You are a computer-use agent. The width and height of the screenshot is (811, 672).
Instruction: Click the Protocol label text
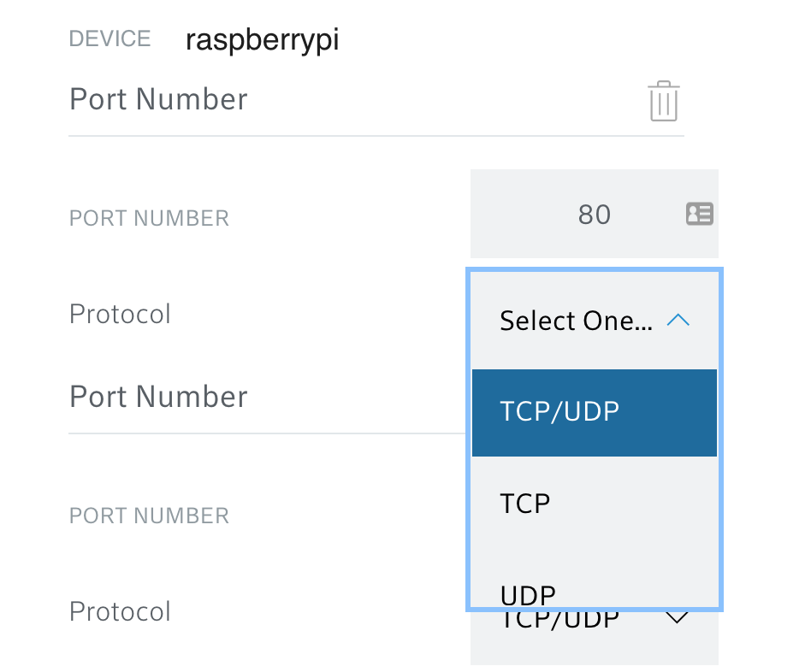point(120,315)
